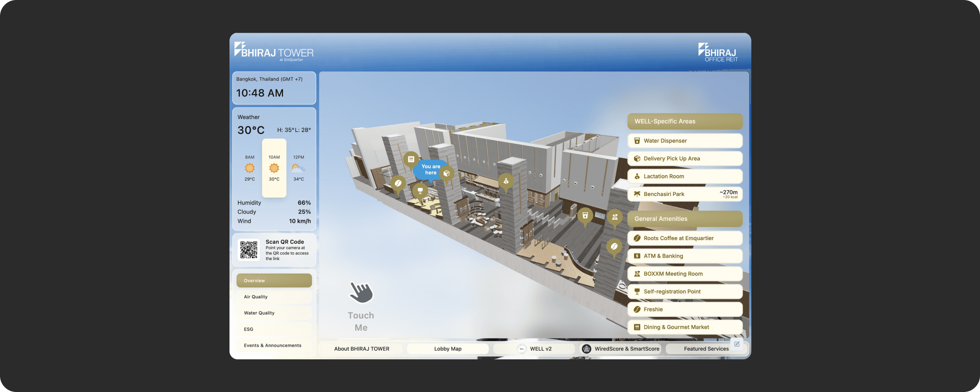The width and height of the screenshot is (980, 392).
Task: Click the WiredScore round logo icon
Action: [x=587, y=349]
